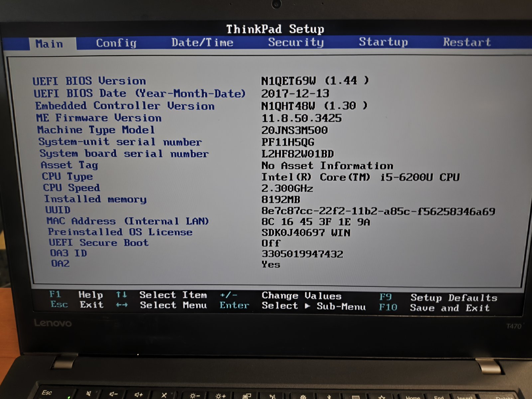Image resolution: width=532 pixels, height=399 pixels.
Task: Click the Installed memory label
Action: tap(95, 199)
